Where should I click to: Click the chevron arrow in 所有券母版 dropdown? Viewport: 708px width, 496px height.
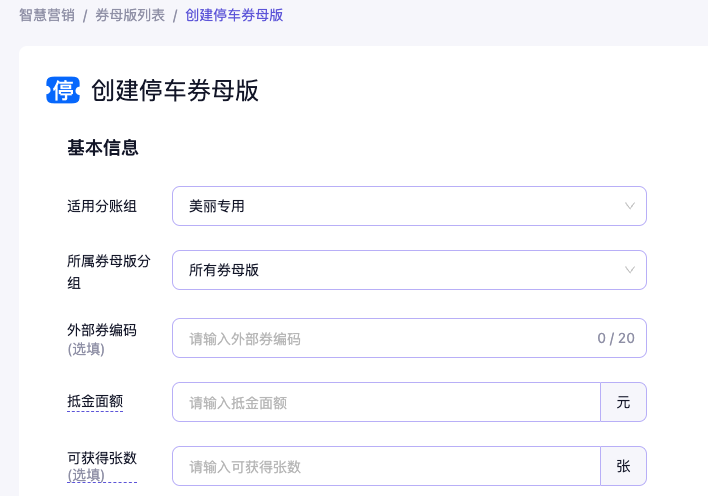(629, 270)
